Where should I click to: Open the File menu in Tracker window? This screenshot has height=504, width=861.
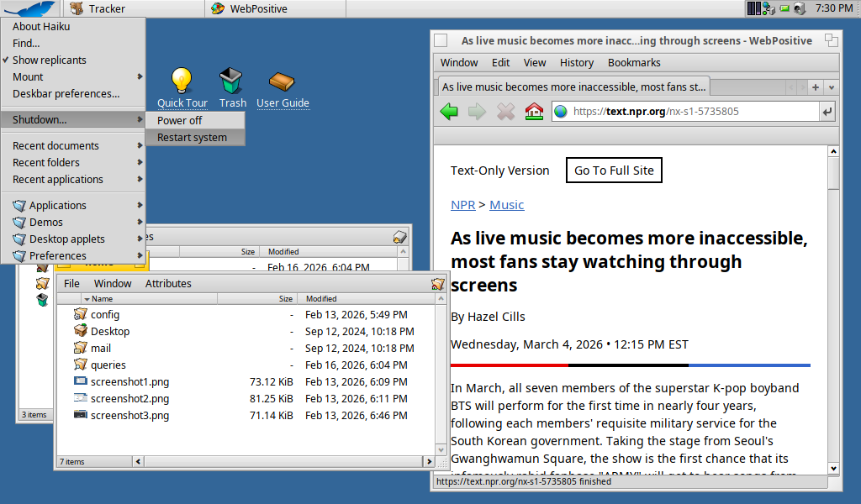point(71,284)
